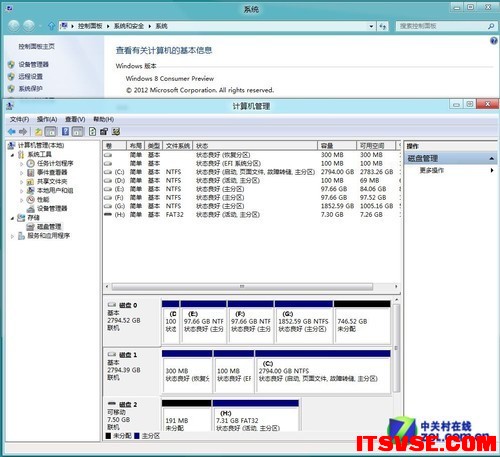The image size is (500, 457).
Task: Click 系统和安全 breadcrumb in System window
Action: point(129,26)
